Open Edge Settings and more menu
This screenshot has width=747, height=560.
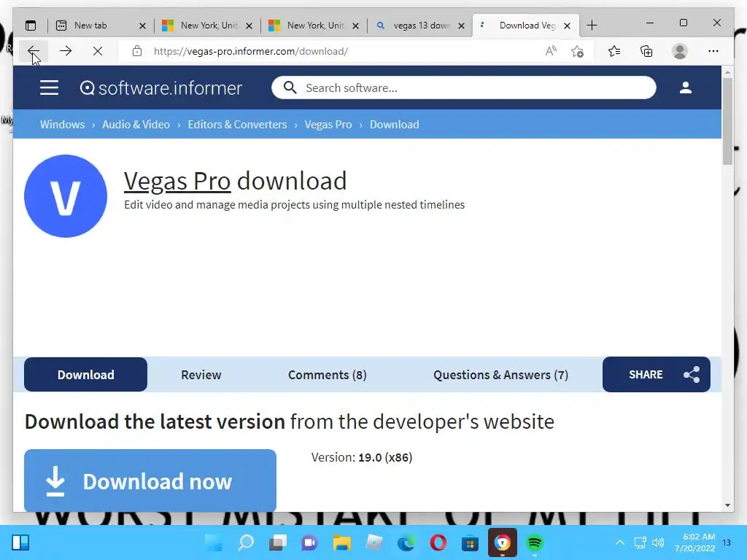713,51
